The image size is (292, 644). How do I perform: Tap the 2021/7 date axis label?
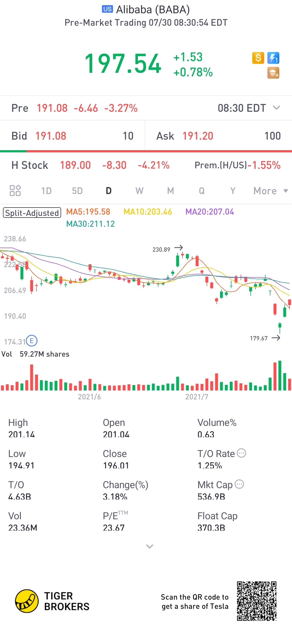click(x=197, y=397)
